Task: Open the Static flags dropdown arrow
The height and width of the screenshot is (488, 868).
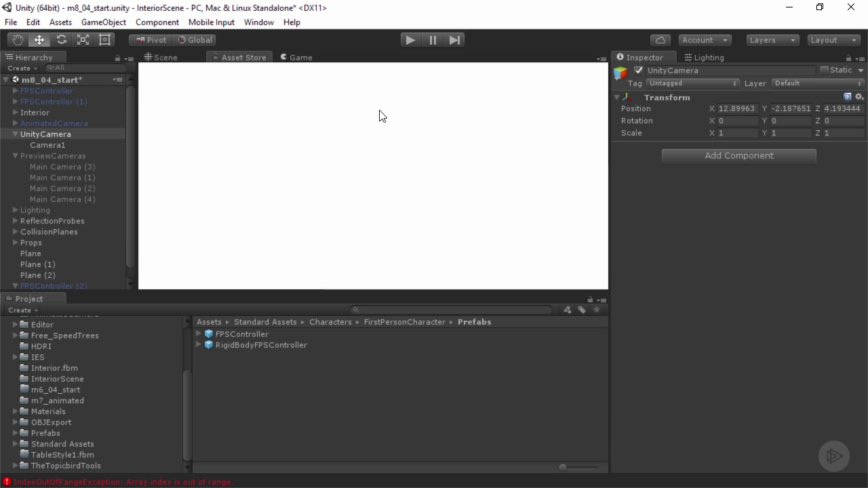Action: pyautogui.click(x=861, y=70)
